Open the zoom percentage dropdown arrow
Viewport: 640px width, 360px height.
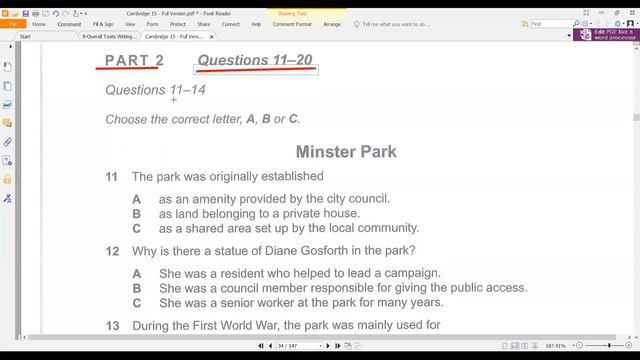click(x=573, y=346)
